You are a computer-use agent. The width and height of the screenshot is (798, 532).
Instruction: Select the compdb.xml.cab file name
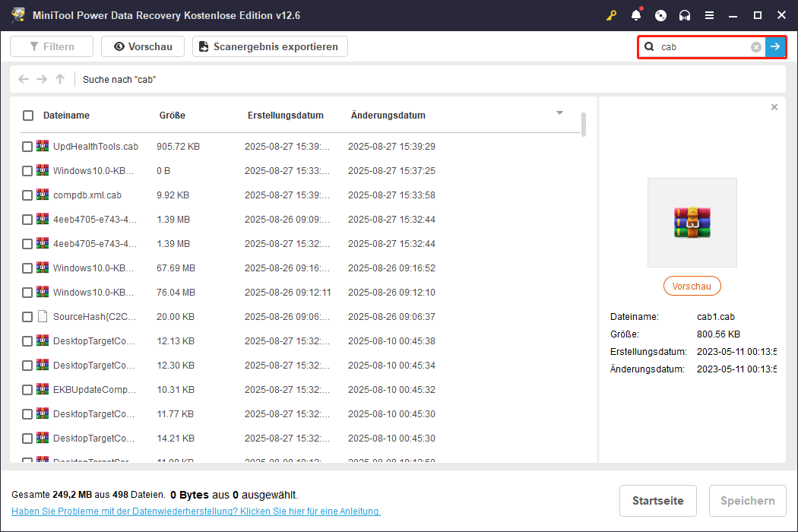[87, 195]
